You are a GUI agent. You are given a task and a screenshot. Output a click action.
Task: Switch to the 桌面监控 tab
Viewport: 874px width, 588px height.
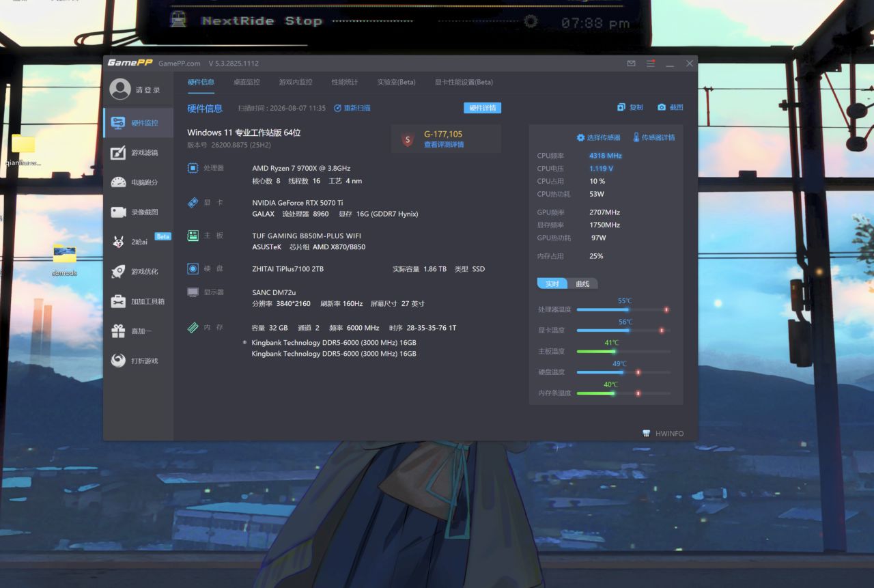(246, 82)
